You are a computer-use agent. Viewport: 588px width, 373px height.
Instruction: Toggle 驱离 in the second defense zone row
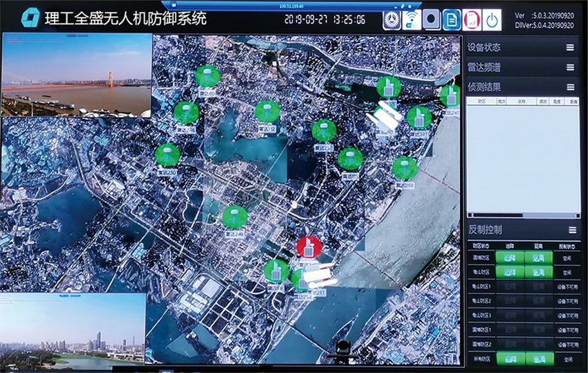pyautogui.click(x=540, y=272)
